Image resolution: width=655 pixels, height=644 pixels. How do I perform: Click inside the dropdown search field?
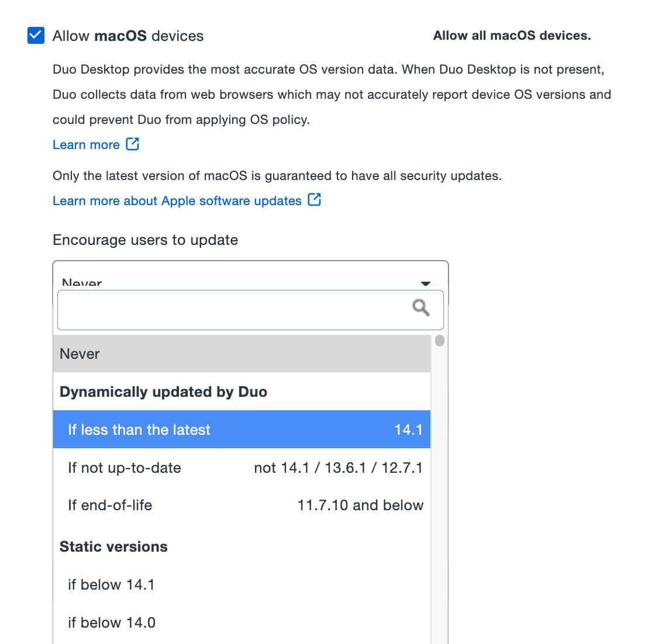coord(234,309)
